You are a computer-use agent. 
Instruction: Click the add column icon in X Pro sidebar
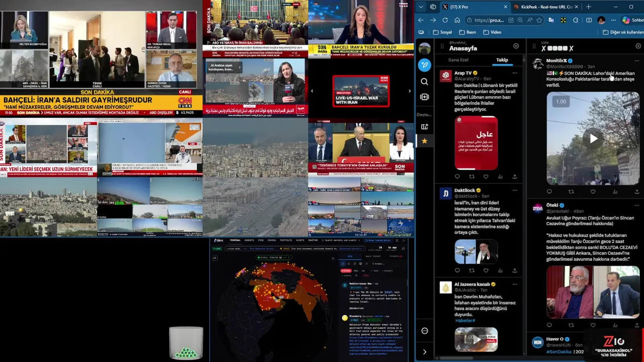[425, 97]
